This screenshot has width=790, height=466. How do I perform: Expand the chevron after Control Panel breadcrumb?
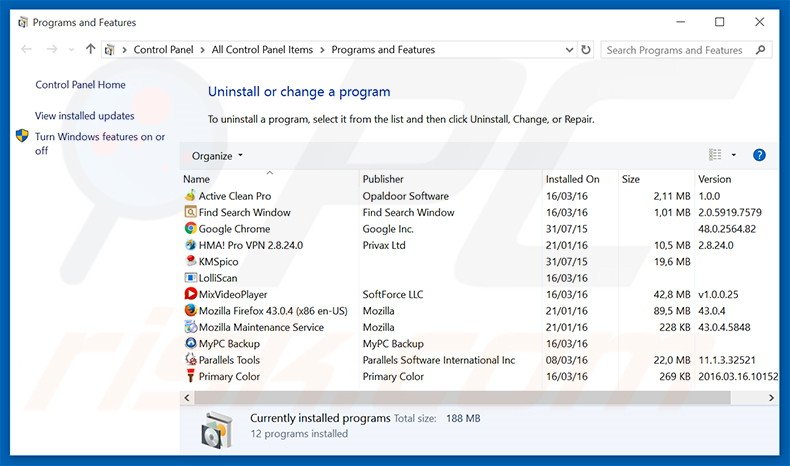pos(203,50)
